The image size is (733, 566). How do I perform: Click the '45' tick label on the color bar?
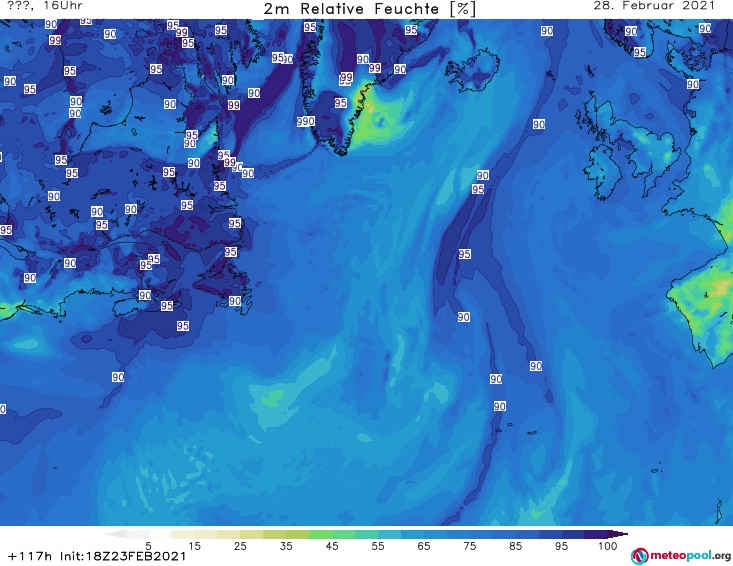pos(332,546)
